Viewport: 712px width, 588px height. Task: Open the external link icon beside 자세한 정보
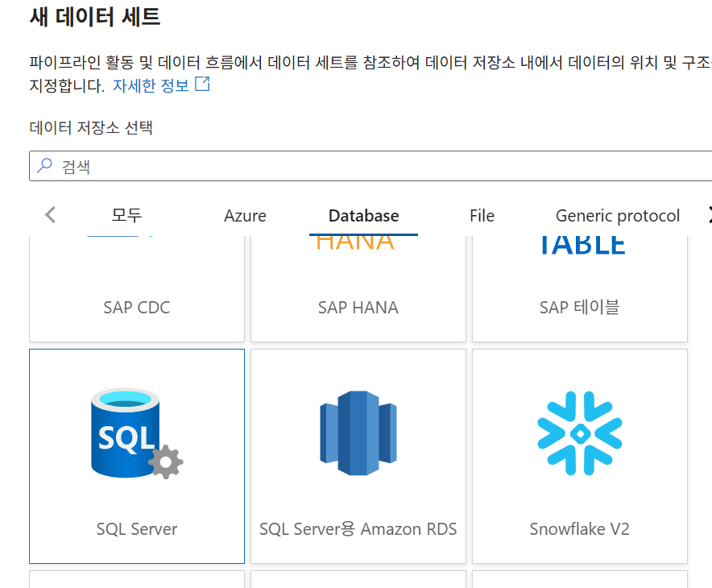[x=202, y=84]
